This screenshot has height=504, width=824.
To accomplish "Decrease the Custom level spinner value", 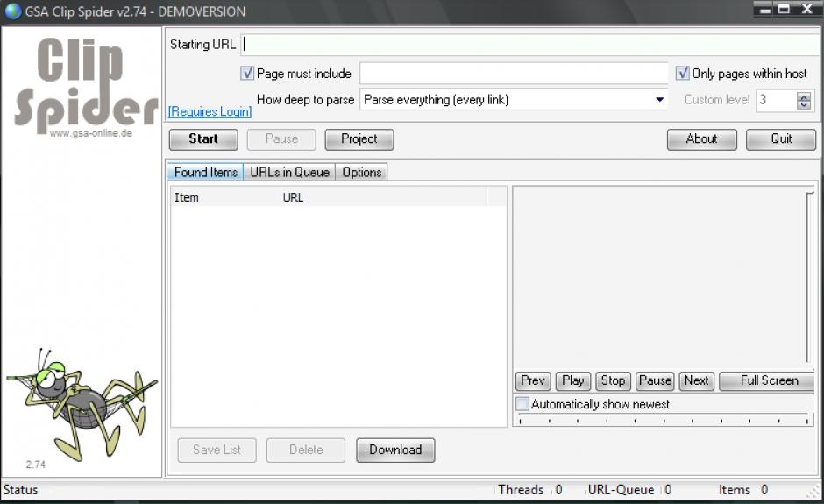I will click(804, 104).
